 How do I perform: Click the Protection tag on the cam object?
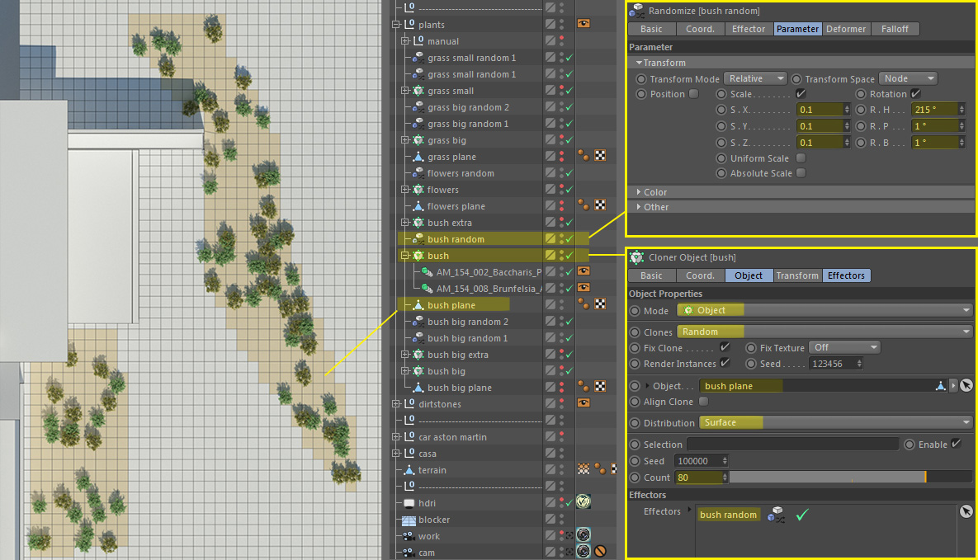601,552
